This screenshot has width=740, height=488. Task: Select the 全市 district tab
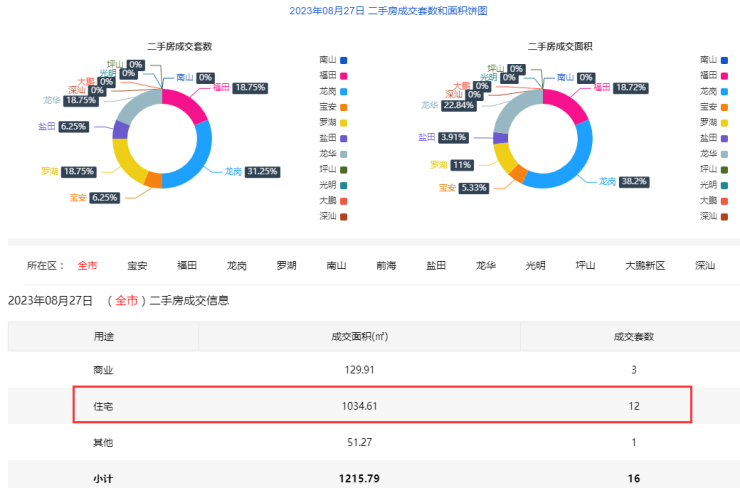[87, 266]
